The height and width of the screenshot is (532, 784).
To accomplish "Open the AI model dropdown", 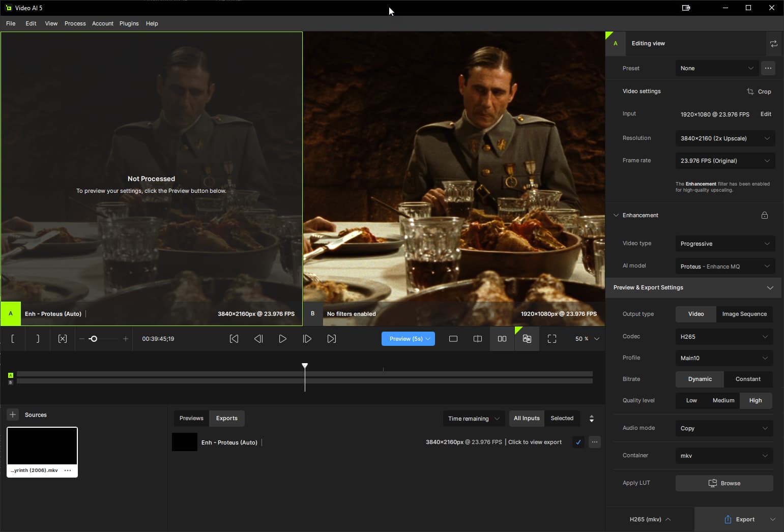I will pyautogui.click(x=724, y=267).
